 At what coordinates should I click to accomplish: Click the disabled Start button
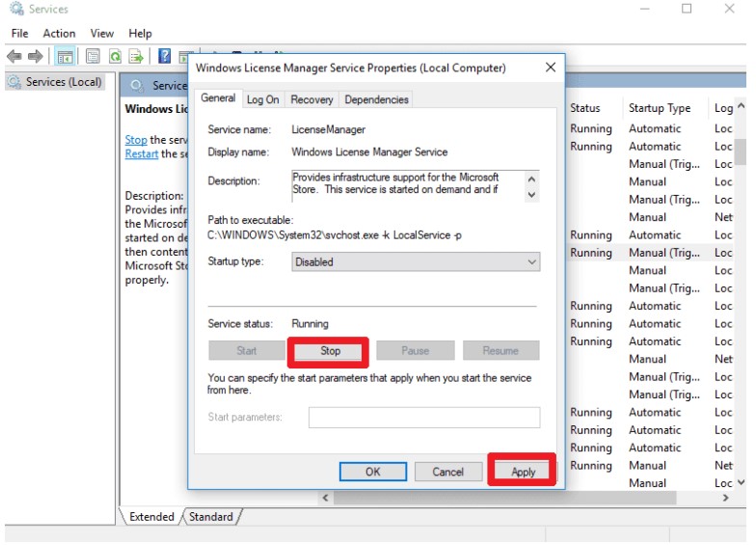coord(247,351)
